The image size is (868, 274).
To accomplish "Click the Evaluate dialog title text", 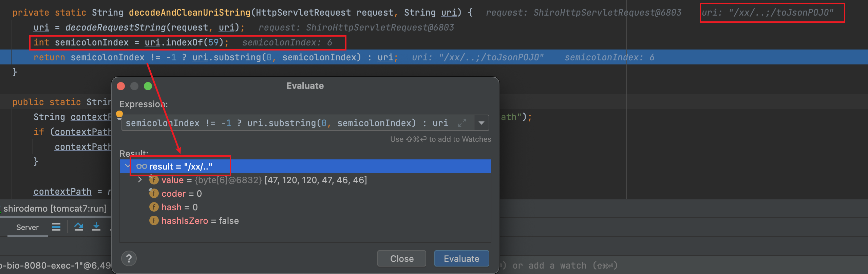I will (305, 86).
